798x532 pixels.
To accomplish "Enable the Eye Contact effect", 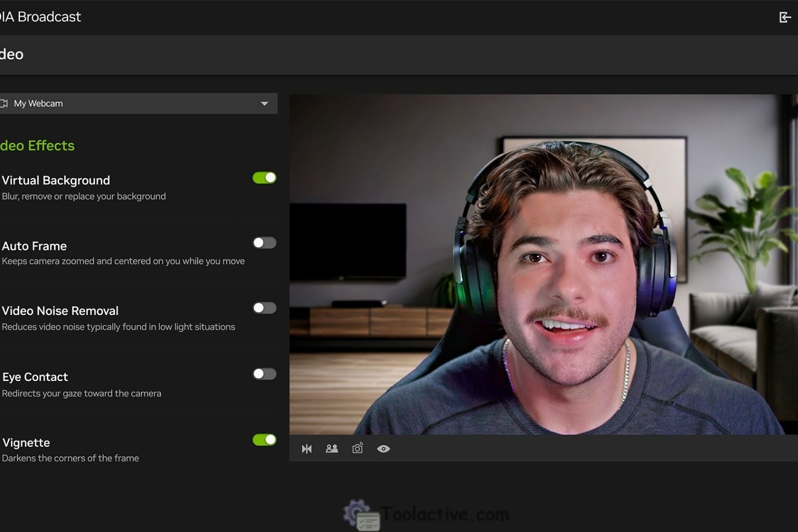I will 264,374.
